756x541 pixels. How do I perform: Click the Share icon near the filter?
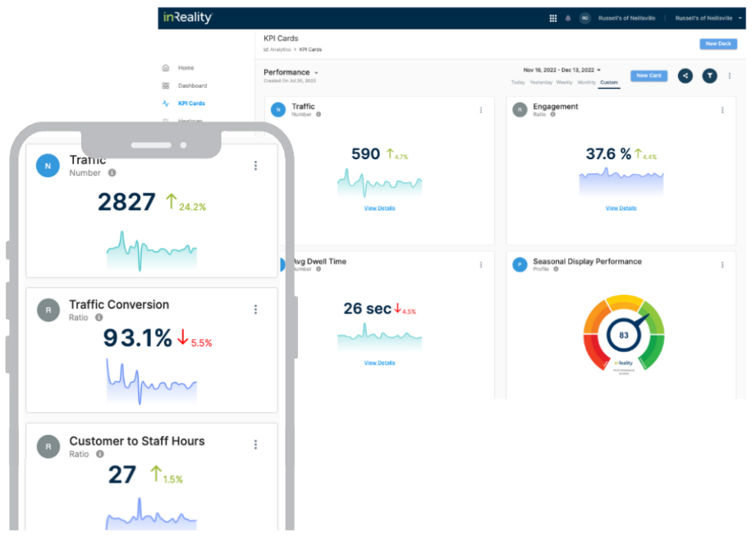pos(685,76)
